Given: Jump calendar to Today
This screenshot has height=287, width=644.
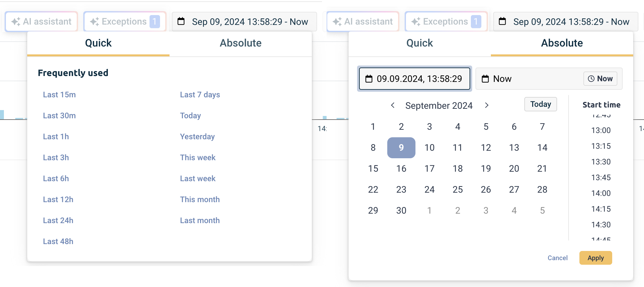Looking at the screenshot, I should point(540,104).
